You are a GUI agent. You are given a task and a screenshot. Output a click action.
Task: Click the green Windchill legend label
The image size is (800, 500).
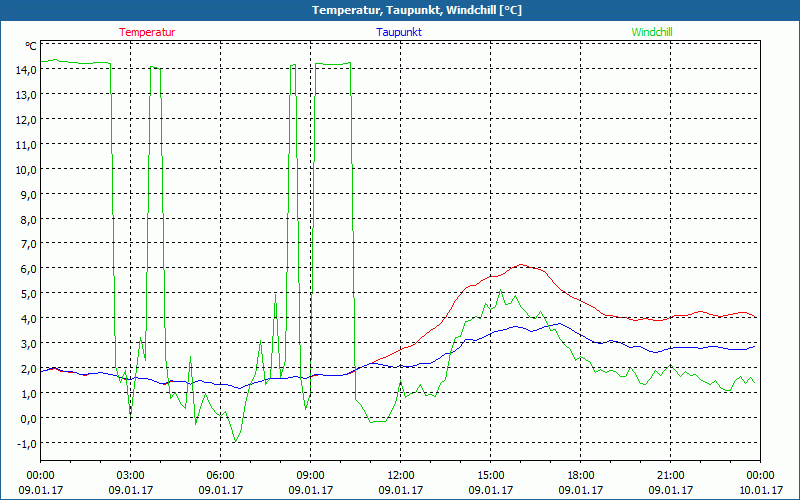[x=652, y=32]
